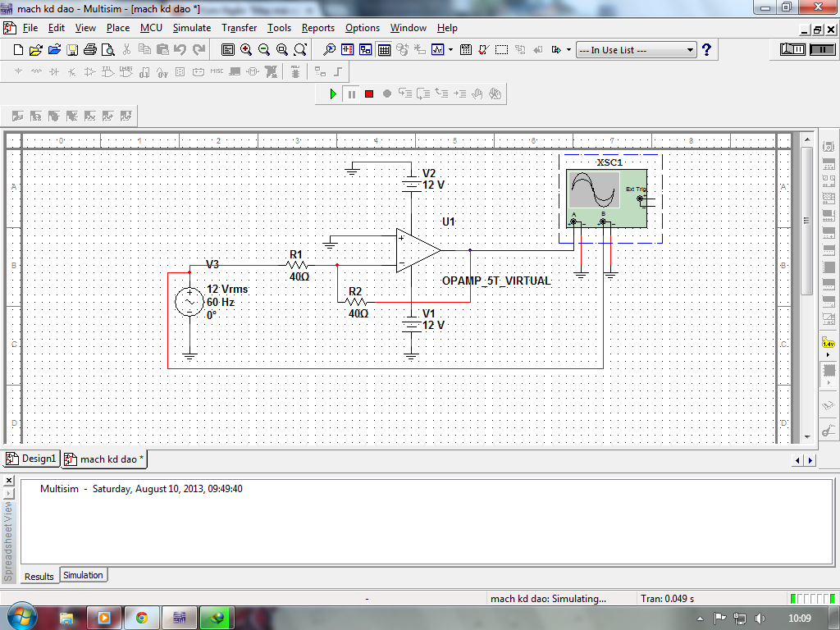Switch to the Simulation tab
Viewport: 840px width, 630px height.
(x=83, y=575)
